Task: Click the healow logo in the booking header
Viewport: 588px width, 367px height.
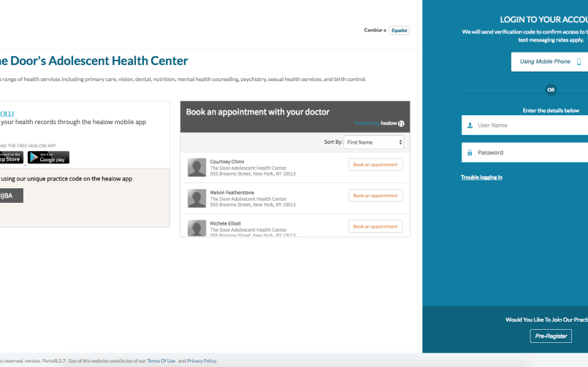Action: 392,123
